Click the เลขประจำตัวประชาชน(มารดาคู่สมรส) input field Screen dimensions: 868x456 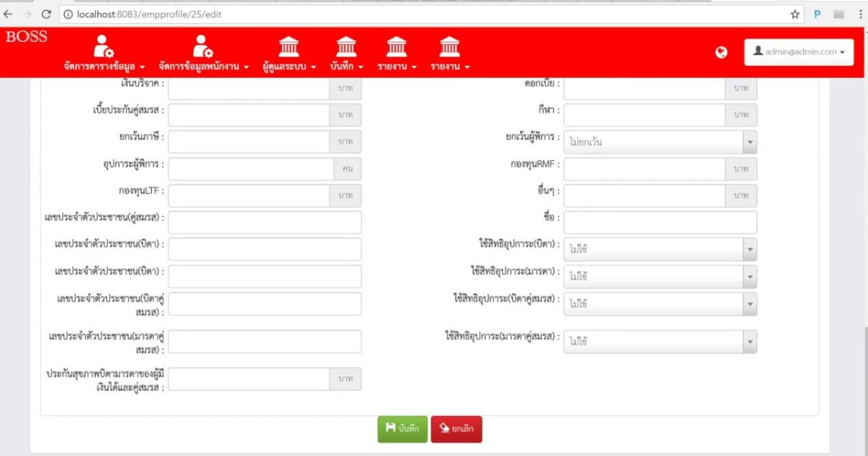coord(265,342)
